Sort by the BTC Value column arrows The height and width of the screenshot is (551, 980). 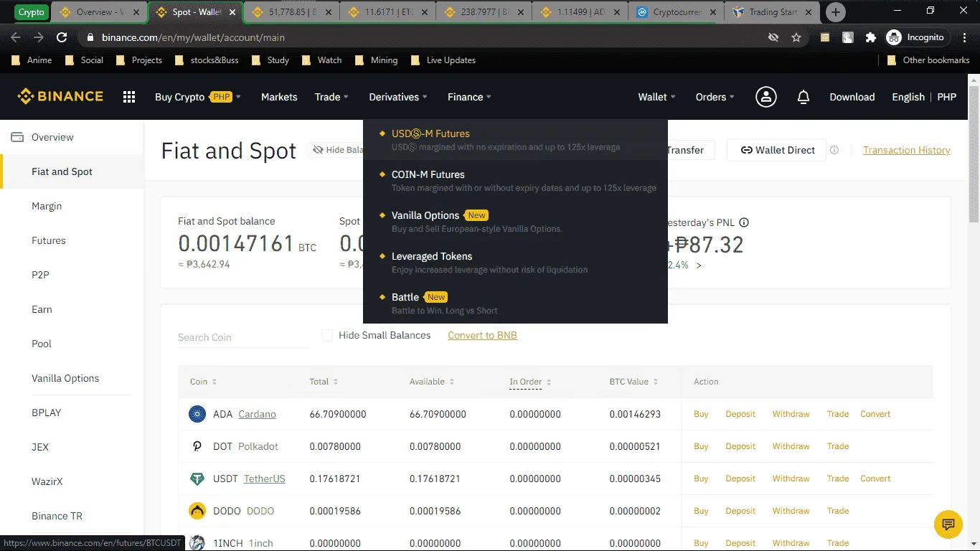pyautogui.click(x=656, y=382)
